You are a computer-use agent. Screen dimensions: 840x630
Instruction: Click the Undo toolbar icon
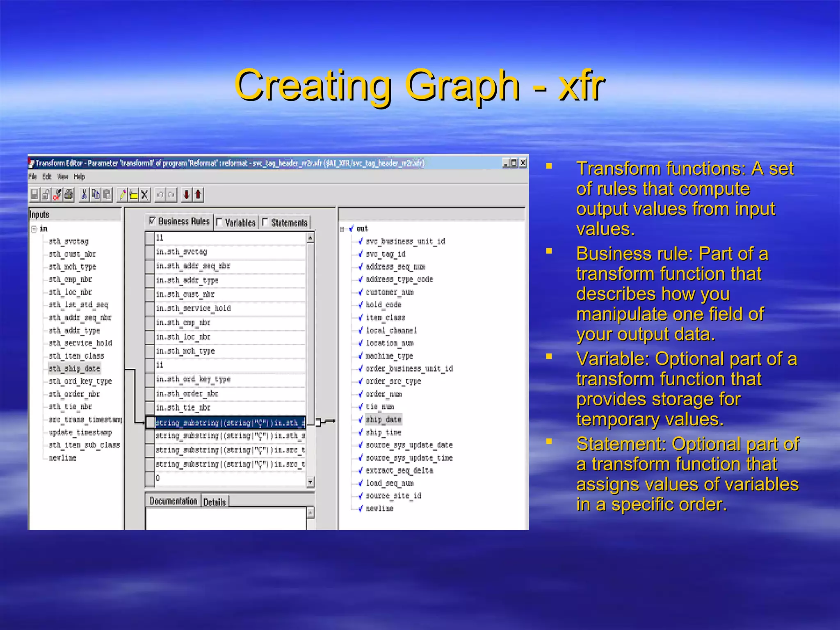pyautogui.click(x=160, y=194)
